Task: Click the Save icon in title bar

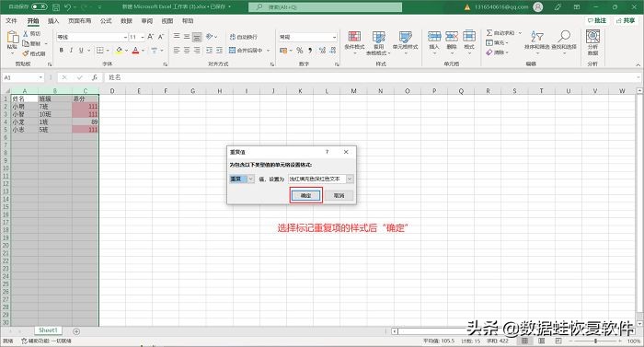Action: tap(56, 7)
